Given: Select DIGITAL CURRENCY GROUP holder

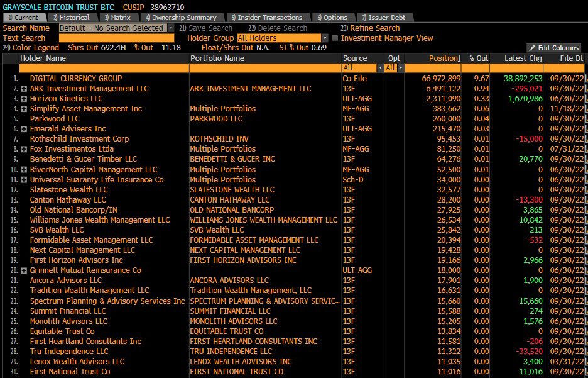Looking at the screenshot, I should pyautogui.click(x=76, y=79).
